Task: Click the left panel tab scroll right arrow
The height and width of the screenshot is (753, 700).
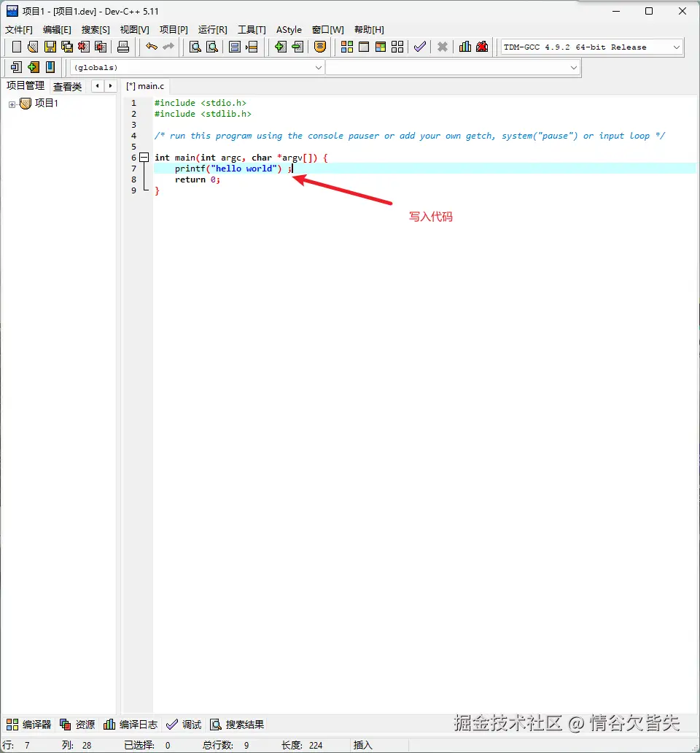Action: pos(110,86)
